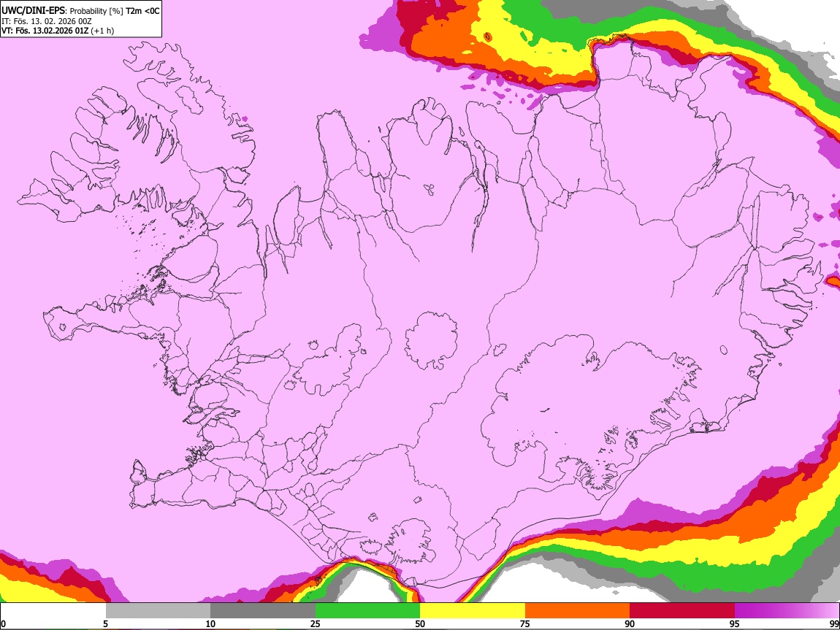
Task: Click the red 90–95% legend band
Action: (x=682, y=610)
